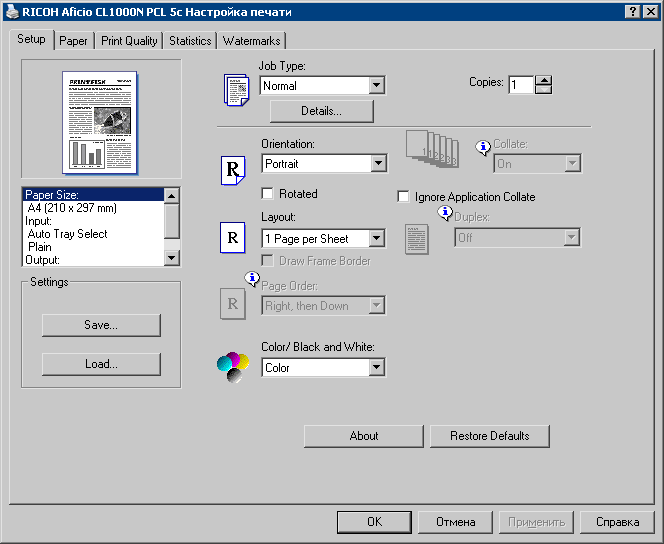Screen dimensions: 664x544
Task: Click the Portrait orientation R icon
Action: point(233,170)
